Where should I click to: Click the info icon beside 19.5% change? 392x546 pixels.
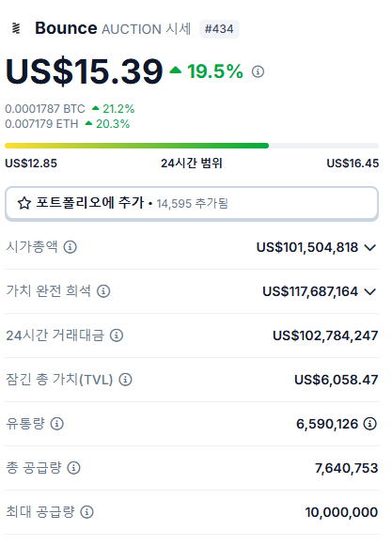pyautogui.click(x=258, y=71)
